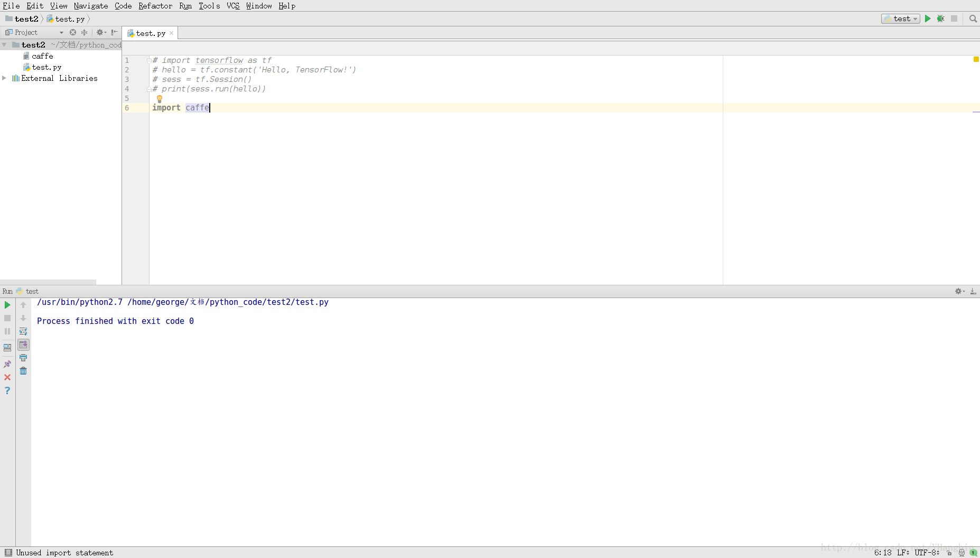Open the test run configuration dropdown
The image size is (980, 558).
(901, 18)
